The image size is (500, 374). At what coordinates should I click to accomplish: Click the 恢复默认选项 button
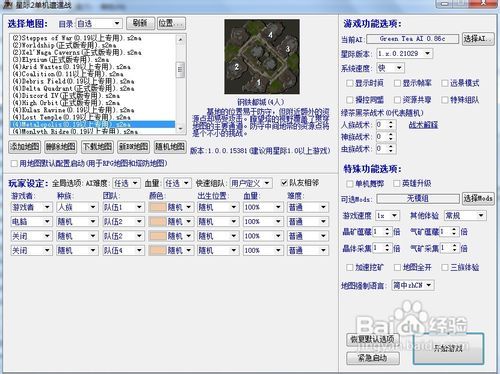click(x=373, y=340)
